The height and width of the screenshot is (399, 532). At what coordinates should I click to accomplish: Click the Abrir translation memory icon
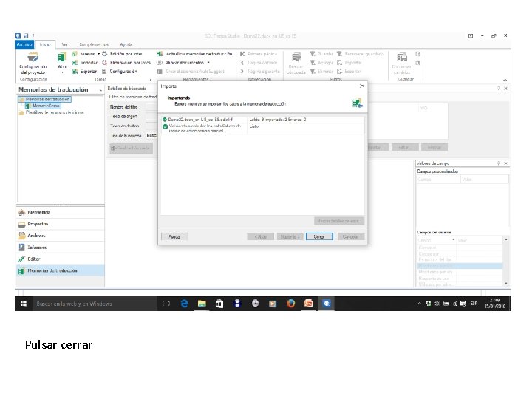(x=62, y=58)
